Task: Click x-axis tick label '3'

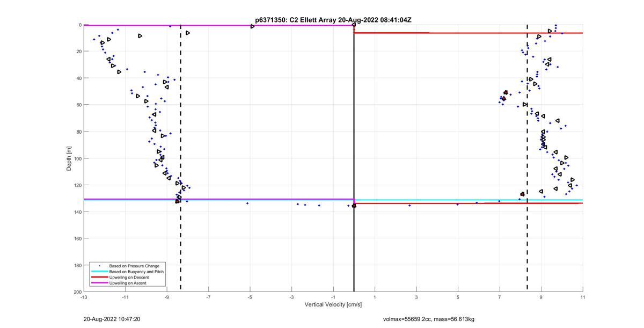Action: 416,297
